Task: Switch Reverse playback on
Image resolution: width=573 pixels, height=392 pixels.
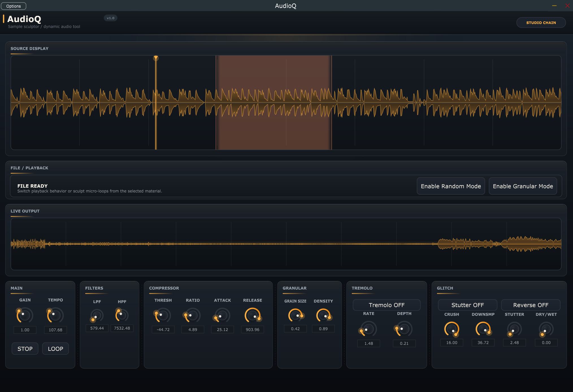Action: (x=530, y=305)
